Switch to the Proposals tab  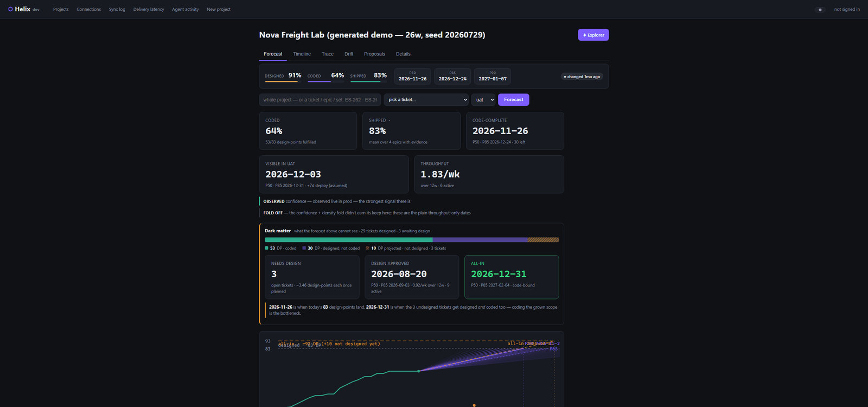[374, 54]
